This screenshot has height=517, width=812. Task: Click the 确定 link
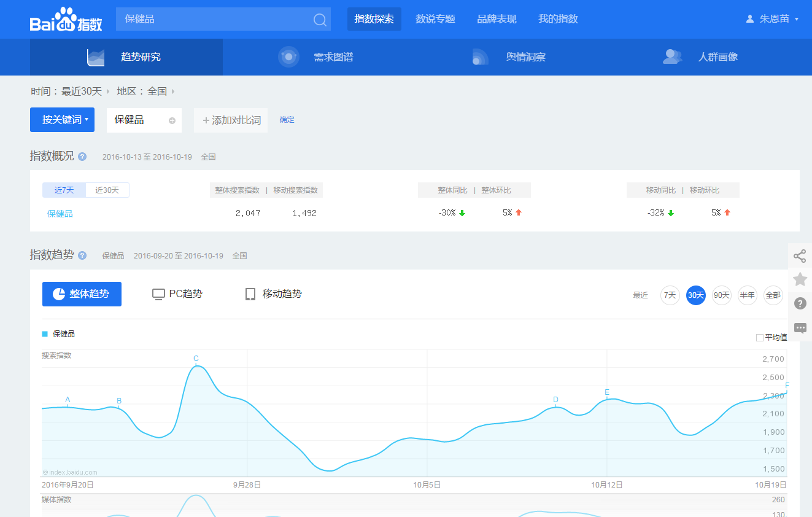(287, 120)
